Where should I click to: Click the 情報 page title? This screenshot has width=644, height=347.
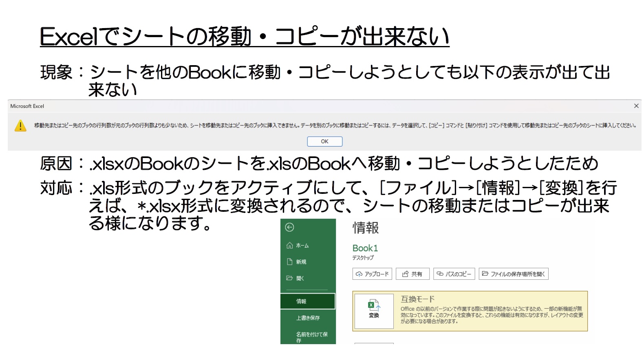(x=366, y=228)
